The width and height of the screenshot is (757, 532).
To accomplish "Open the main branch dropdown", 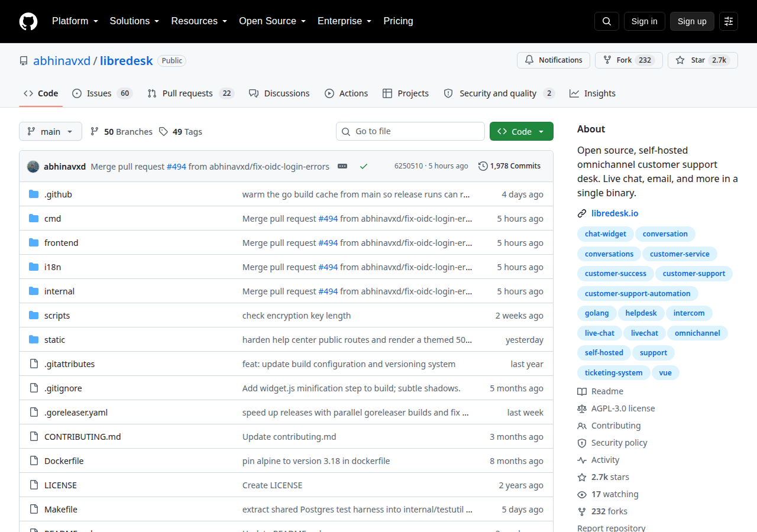I will click(50, 131).
